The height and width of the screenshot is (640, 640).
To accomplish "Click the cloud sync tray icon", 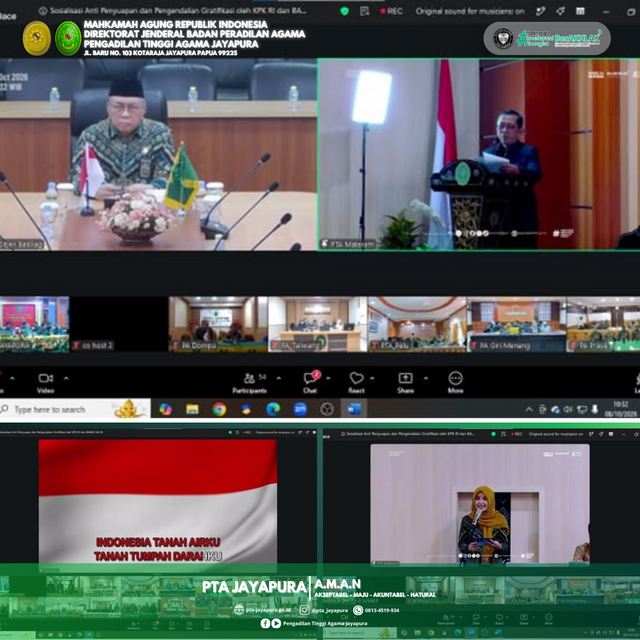I will click(555, 409).
